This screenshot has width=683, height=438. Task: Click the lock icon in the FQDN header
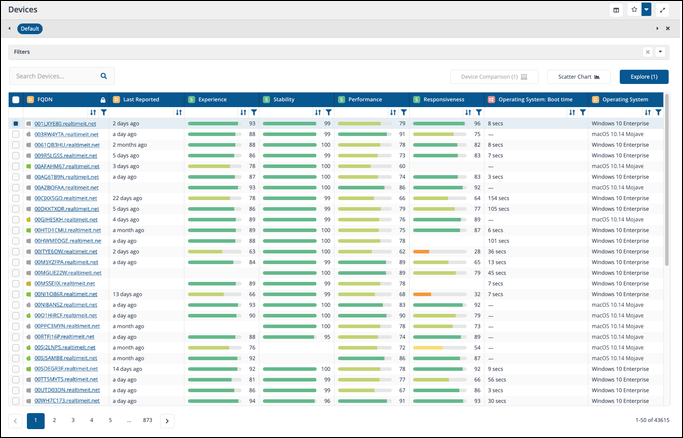click(103, 100)
